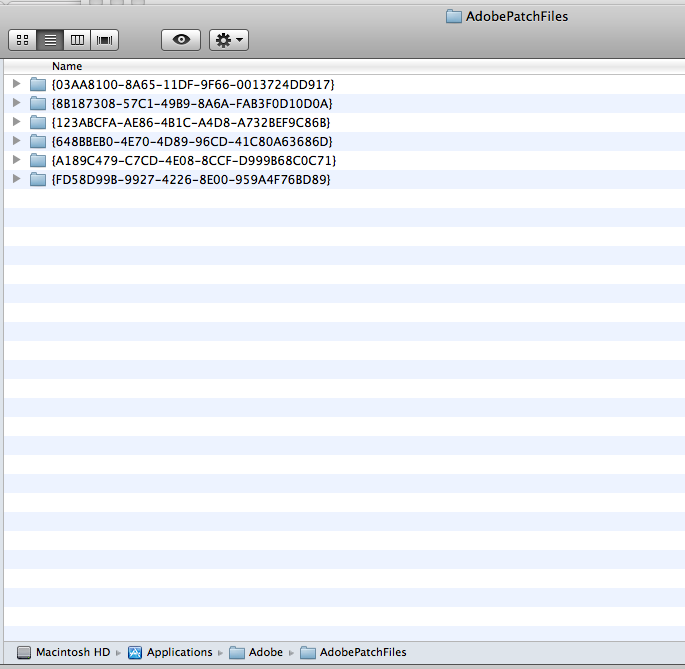Click Adobe folder icon in path bar
Viewport: 685px width, 669px height.
pos(237,653)
